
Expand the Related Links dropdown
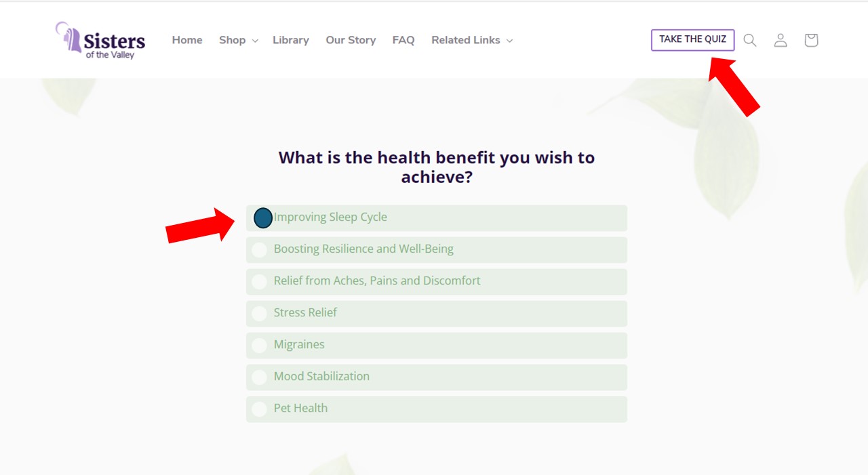click(x=472, y=40)
